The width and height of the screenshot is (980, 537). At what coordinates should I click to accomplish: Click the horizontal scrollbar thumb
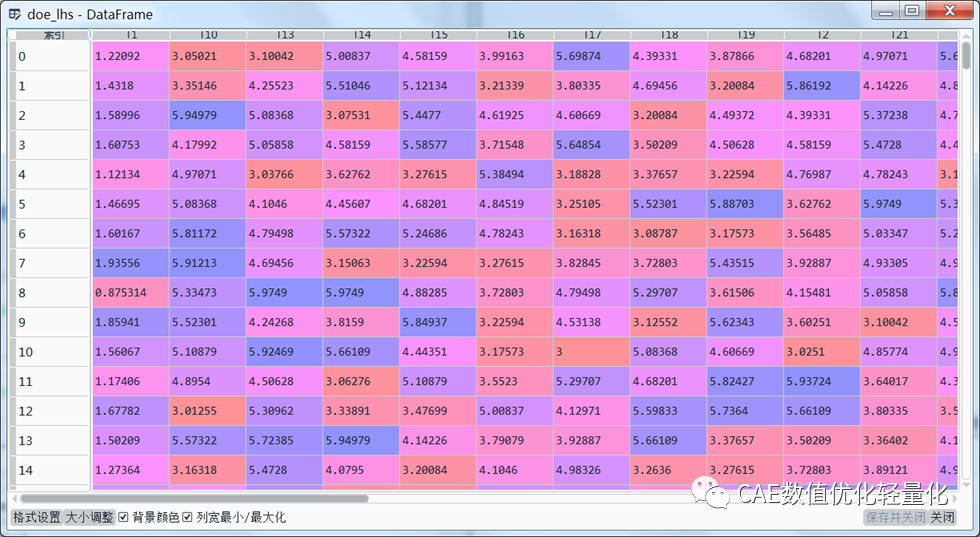click(x=194, y=499)
